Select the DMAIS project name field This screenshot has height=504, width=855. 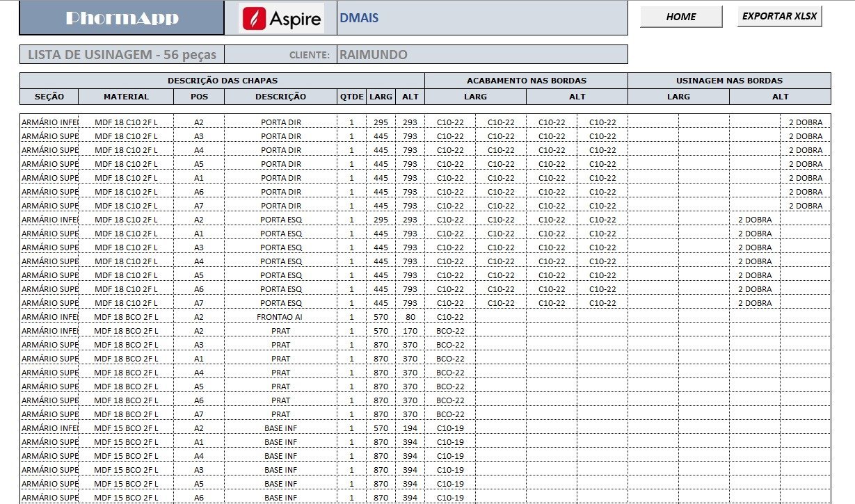pos(481,18)
